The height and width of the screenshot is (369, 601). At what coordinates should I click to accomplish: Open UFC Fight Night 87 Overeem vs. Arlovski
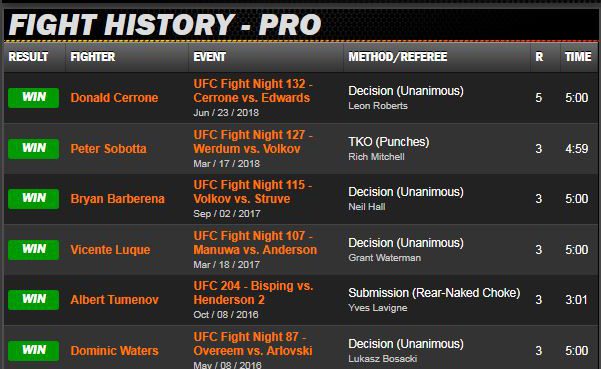pyautogui.click(x=253, y=344)
